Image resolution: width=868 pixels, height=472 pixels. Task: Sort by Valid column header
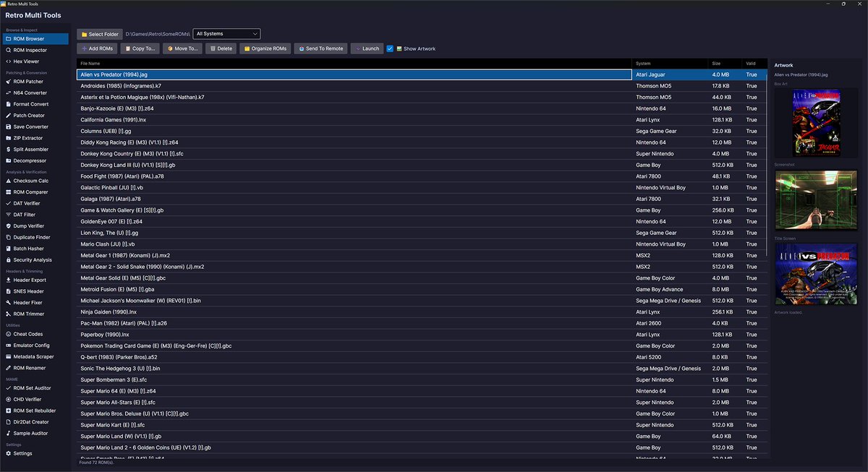[x=754, y=64]
